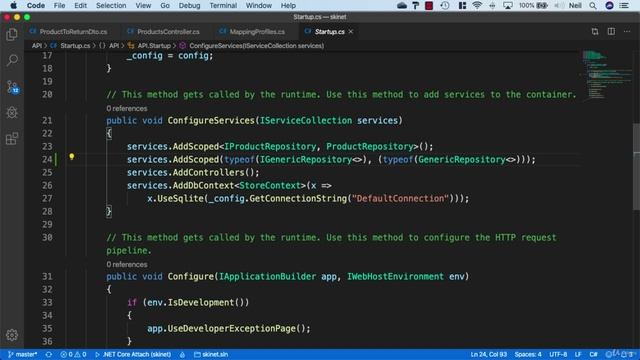Click services.AddControllers() on line 25
The image size is (640, 360).
tap(193, 172)
